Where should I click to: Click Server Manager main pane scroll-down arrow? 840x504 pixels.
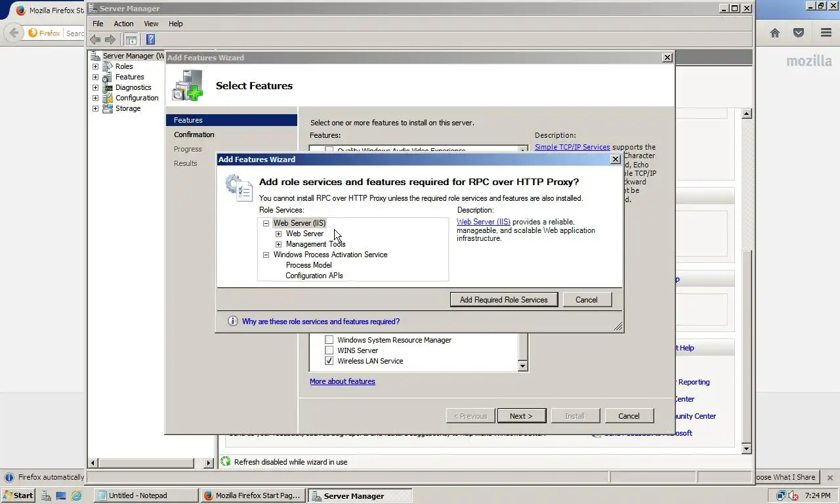(x=746, y=449)
